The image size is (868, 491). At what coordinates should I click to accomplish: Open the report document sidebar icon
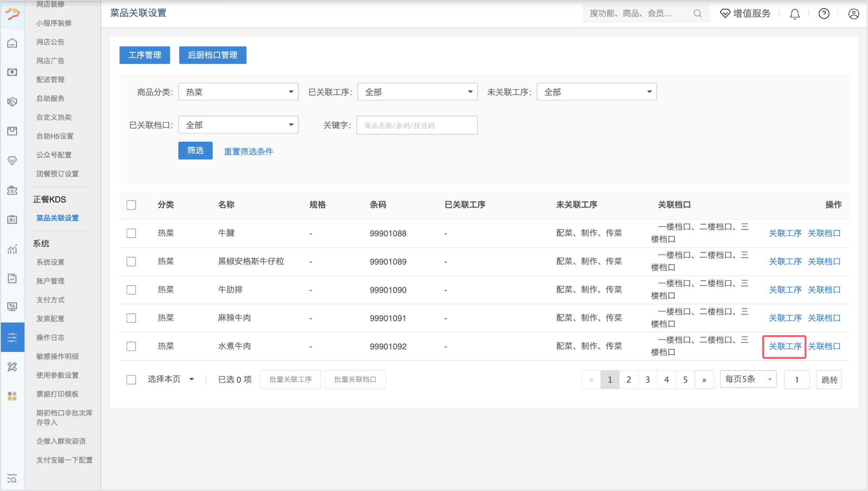pyautogui.click(x=12, y=278)
